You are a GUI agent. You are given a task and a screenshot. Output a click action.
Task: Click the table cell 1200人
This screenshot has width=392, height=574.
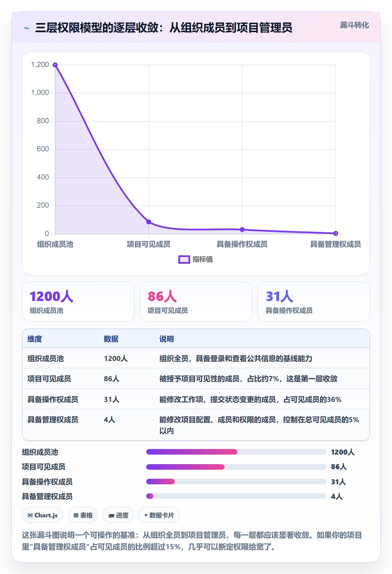(x=116, y=358)
